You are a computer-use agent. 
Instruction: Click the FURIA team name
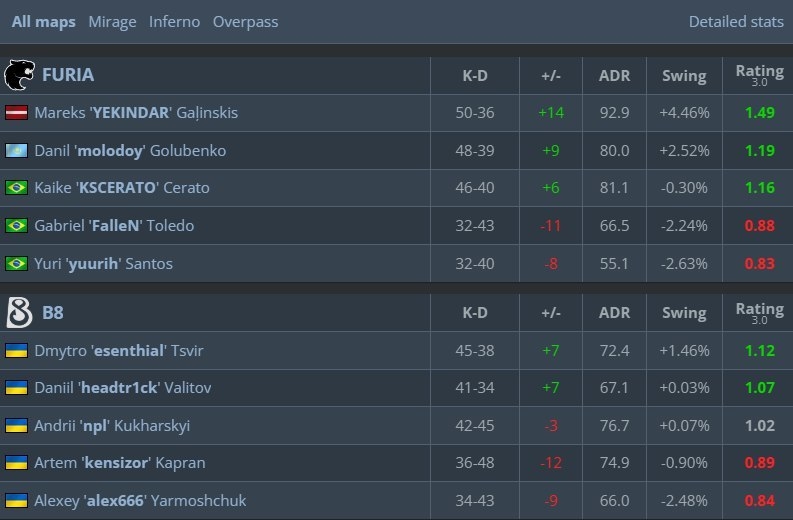(x=68, y=75)
